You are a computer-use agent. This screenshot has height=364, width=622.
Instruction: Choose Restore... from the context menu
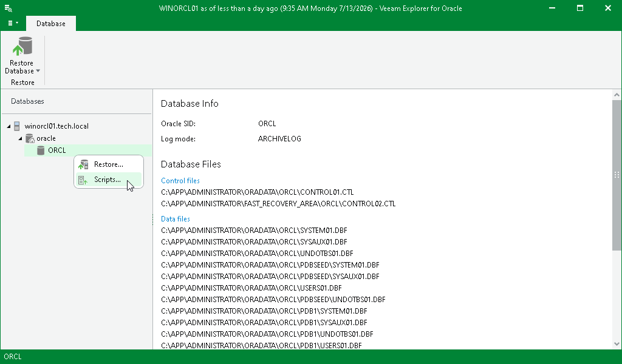108,164
